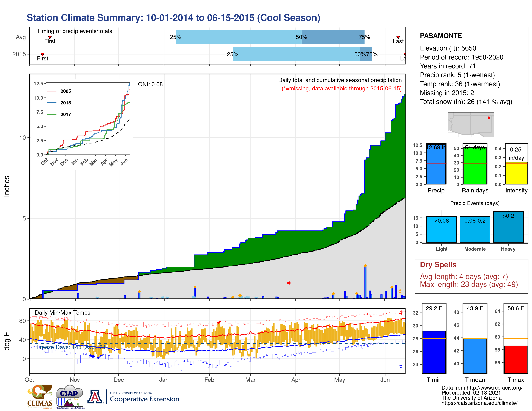Click the 2015 row First red triangle marker
Screen dimensions: 532x411
[42, 54]
